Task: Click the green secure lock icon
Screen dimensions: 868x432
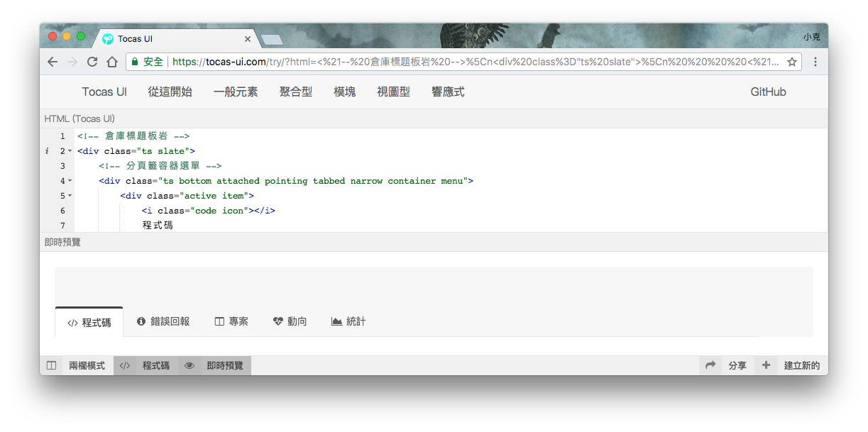Action: pyautogui.click(x=135, y=62)
